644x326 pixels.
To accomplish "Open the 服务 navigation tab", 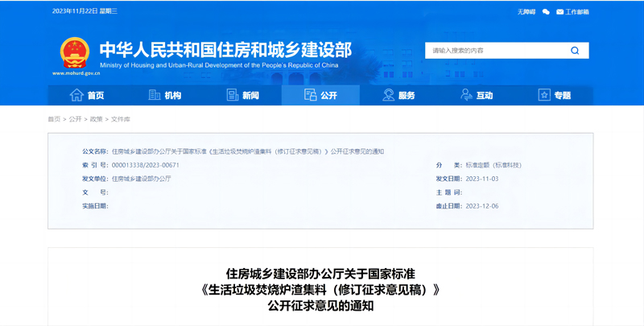I will click(398, 95).
